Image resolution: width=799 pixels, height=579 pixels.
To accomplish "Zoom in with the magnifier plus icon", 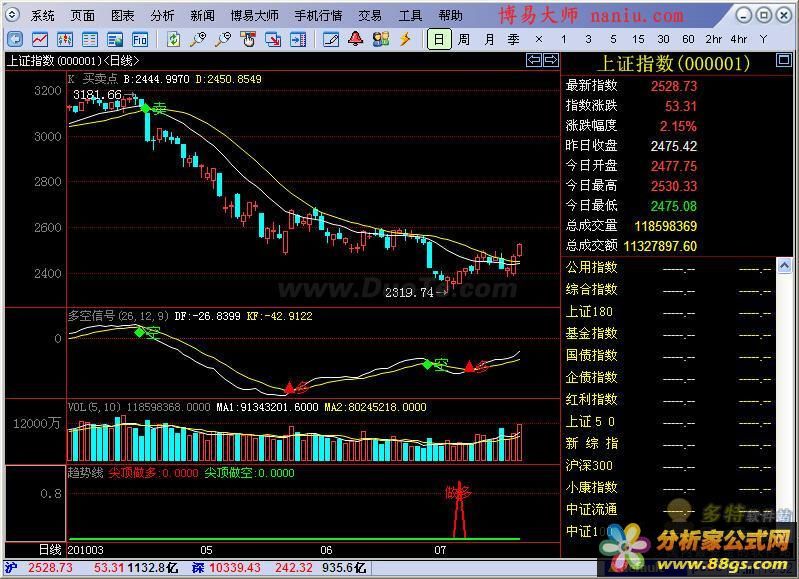I will (x=198, y=39).
